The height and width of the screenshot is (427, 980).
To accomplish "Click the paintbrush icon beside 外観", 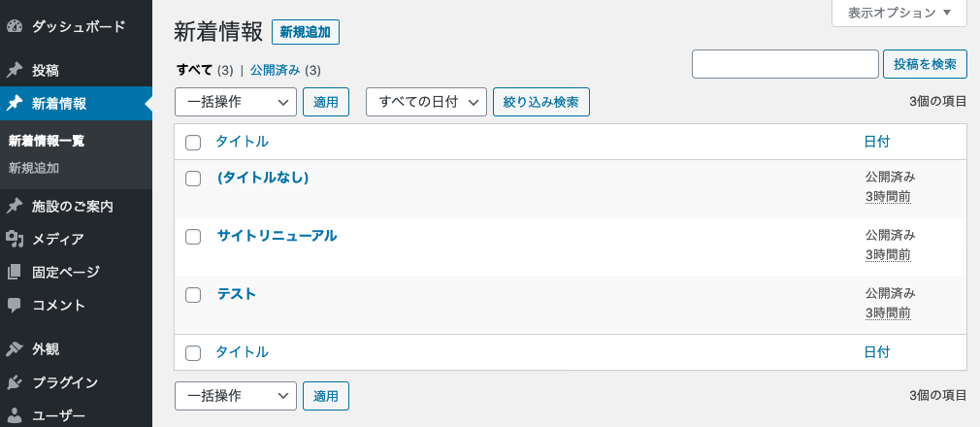I will pos(15,348).
